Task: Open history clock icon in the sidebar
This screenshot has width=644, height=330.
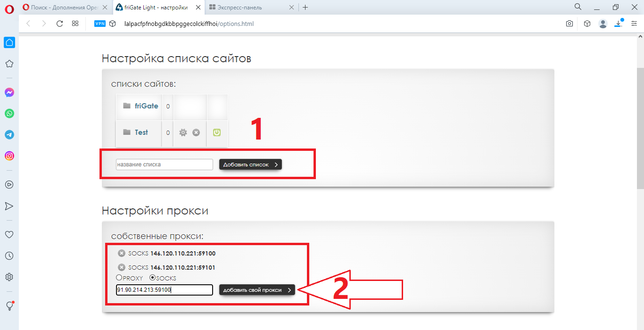Action: tap(9, 256)
